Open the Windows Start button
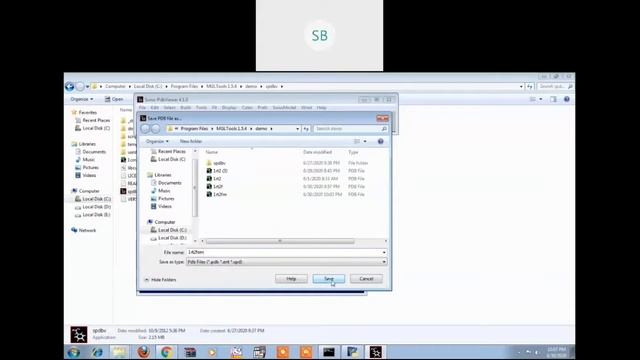 [x=74, y=352]
